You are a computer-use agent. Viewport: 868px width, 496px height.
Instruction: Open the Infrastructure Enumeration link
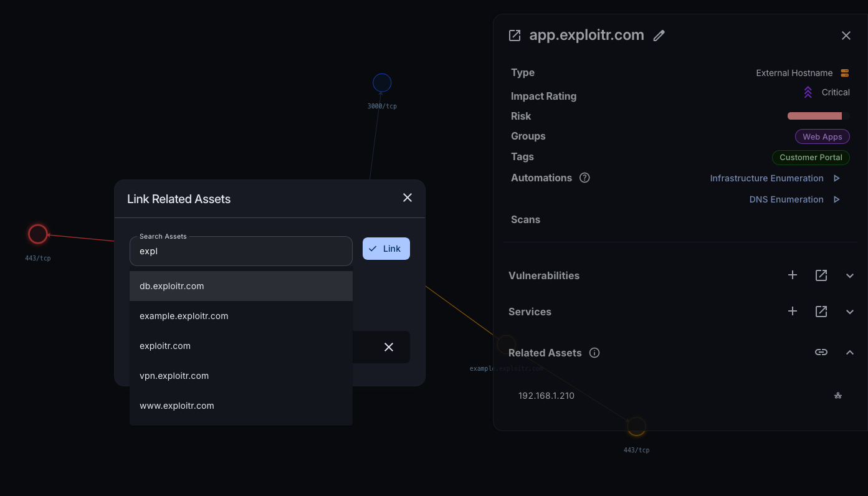coord(766,178)
